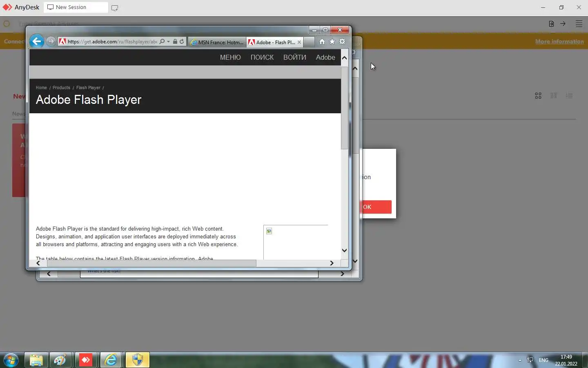Click the browser horizontal scrollbar thumb
The width and height of the screenshot is (588, 368).
click(x=151, y=263)
